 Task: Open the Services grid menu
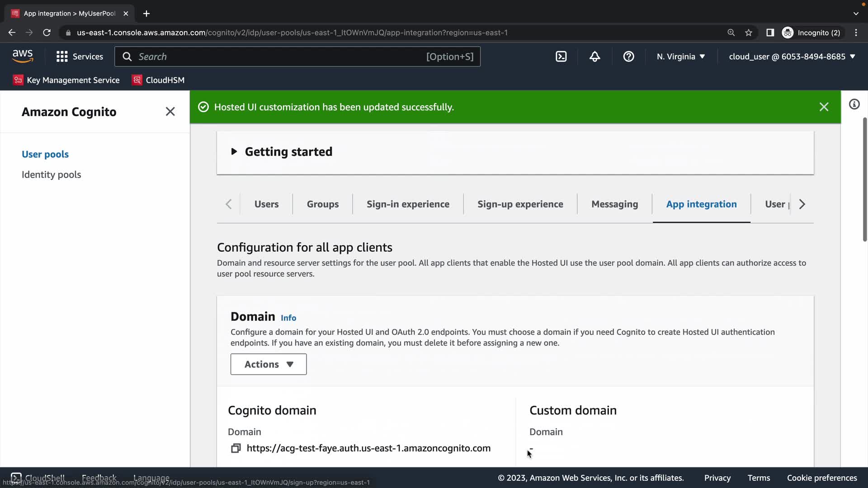tap(80, 56)
